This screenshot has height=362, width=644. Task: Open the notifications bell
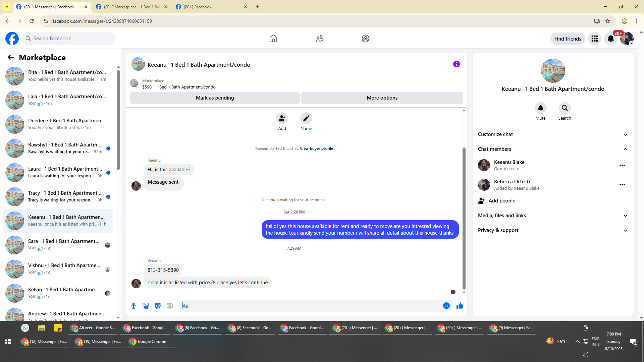[x=610, y=39]
